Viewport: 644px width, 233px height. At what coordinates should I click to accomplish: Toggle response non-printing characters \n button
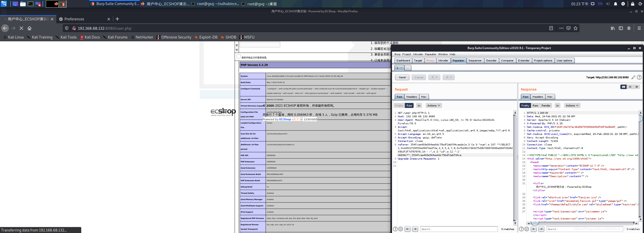(558, 105)
